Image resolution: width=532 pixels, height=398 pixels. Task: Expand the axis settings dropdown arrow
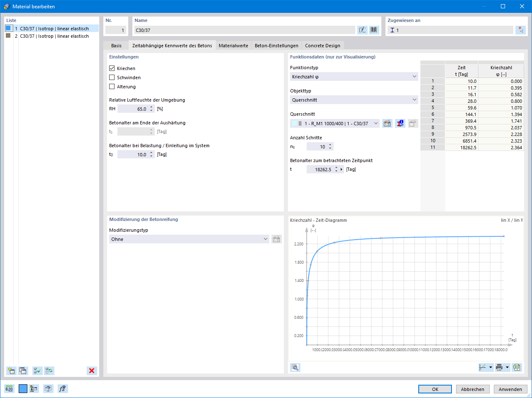click(491, 367)
